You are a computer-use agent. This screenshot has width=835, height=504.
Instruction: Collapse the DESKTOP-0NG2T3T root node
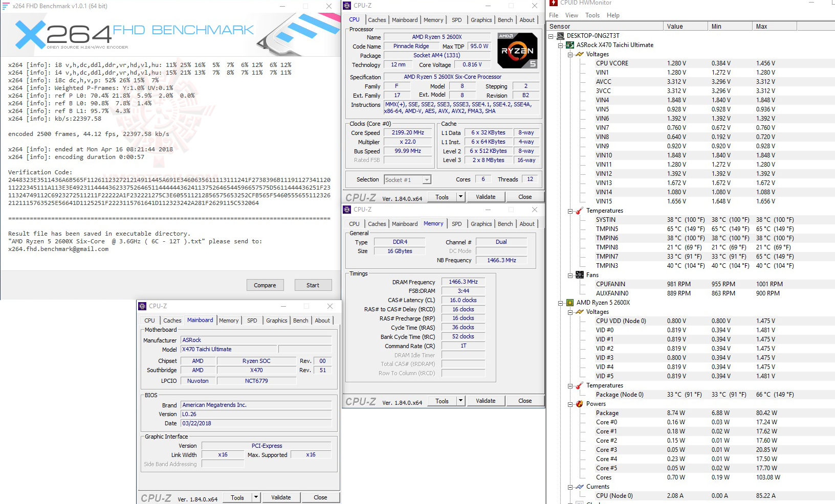(x=551, y=36)
